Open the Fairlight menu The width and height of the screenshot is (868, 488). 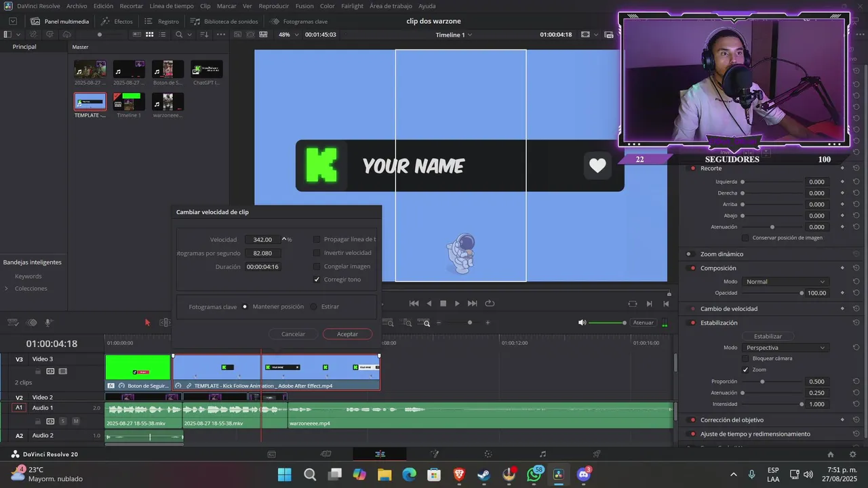tap(352, 6)
